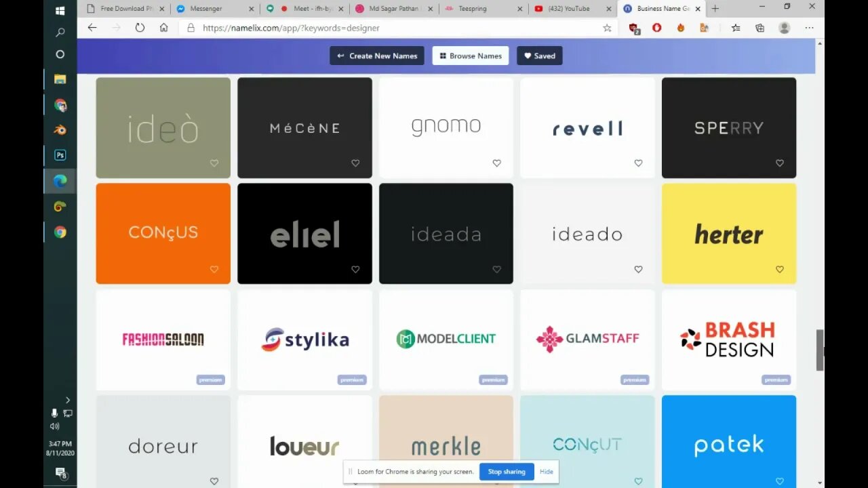Click the heart on the patek card
Screen dimensions: 868x488
[780, 481]
